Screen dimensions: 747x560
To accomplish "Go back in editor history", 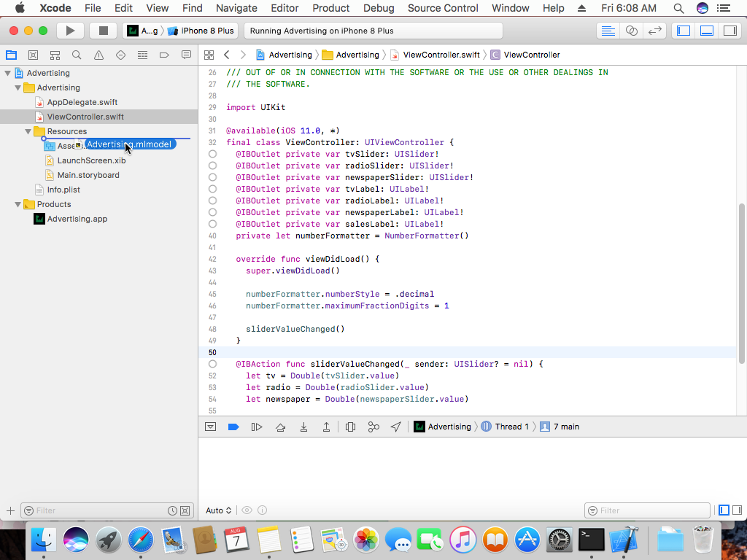I will pyautogui.click(x=227, y=55).
